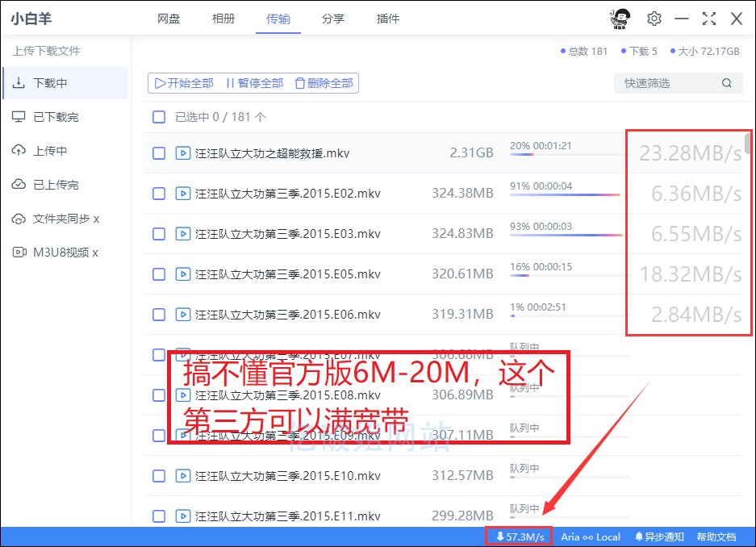Open the 上传中 section icon
The width and height of the screenshot is (756, 547).
[18, 152]
